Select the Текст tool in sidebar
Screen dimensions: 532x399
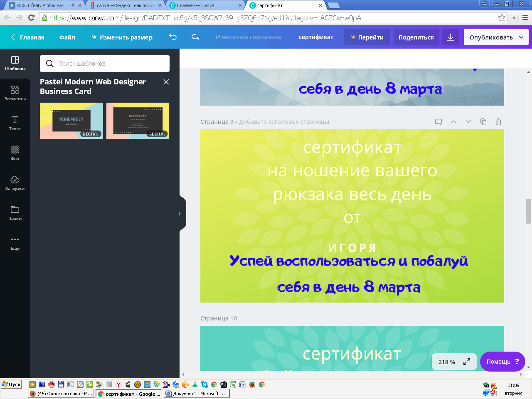click(x=15, y=123)
